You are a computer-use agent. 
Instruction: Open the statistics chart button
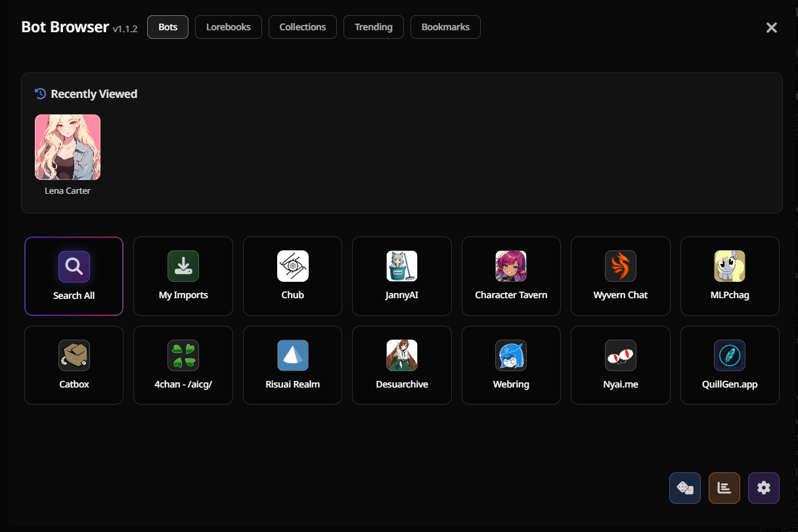tap(724, 488)
